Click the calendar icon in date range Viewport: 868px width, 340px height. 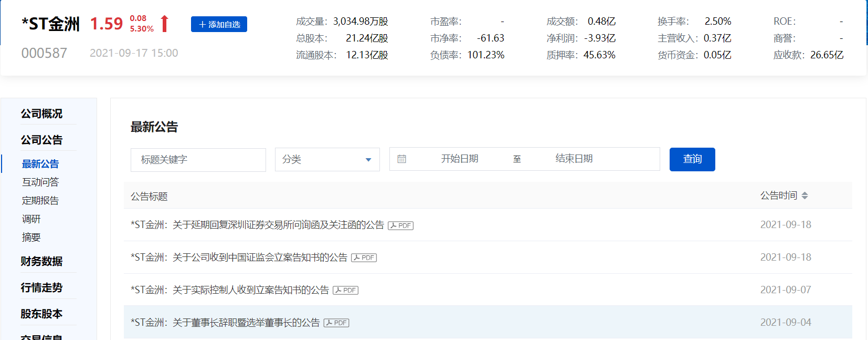(x=402, y=159)
